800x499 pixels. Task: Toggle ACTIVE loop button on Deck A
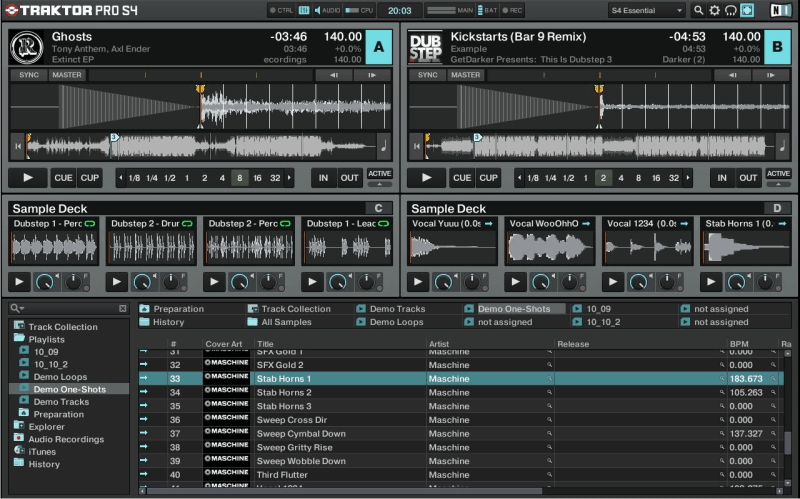point(380,174)
